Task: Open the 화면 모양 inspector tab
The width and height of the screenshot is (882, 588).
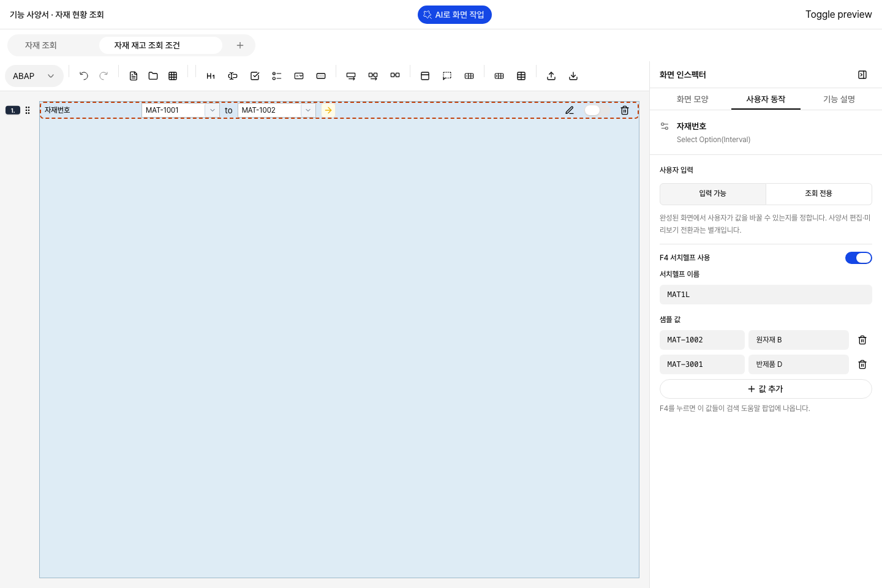Action: click(x=693, y=99)
